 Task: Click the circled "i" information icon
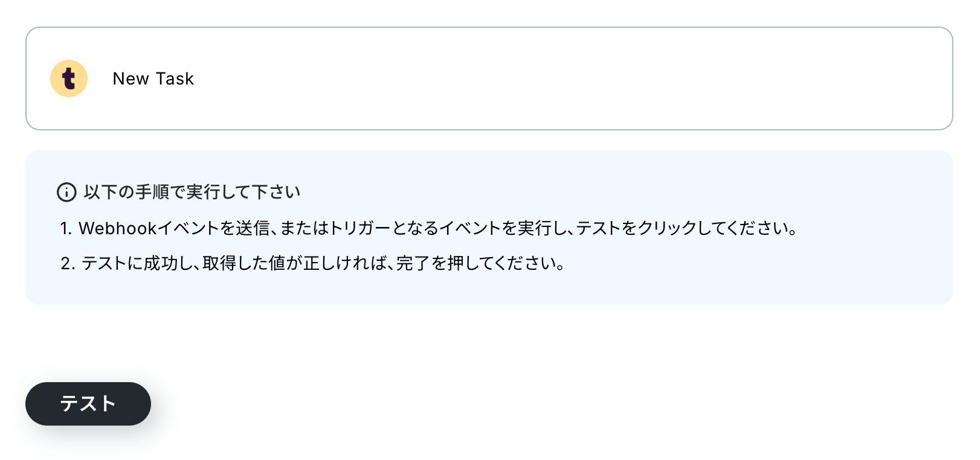66,192
